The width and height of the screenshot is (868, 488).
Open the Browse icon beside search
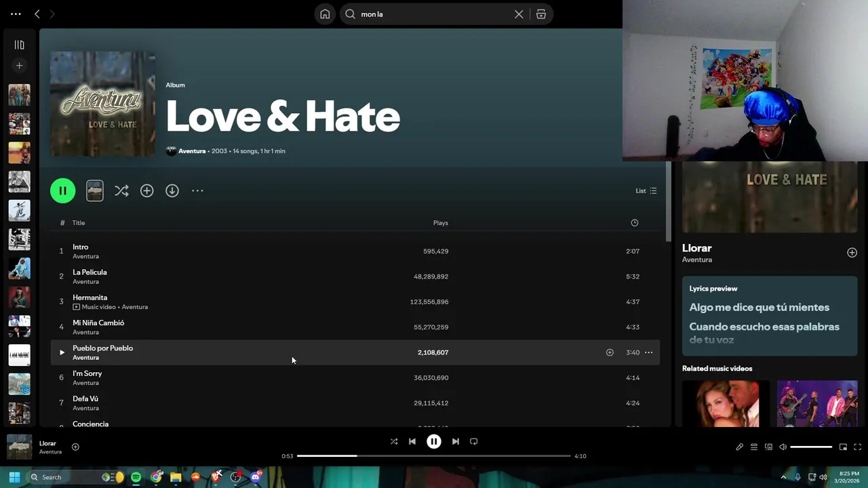[541, 14]
